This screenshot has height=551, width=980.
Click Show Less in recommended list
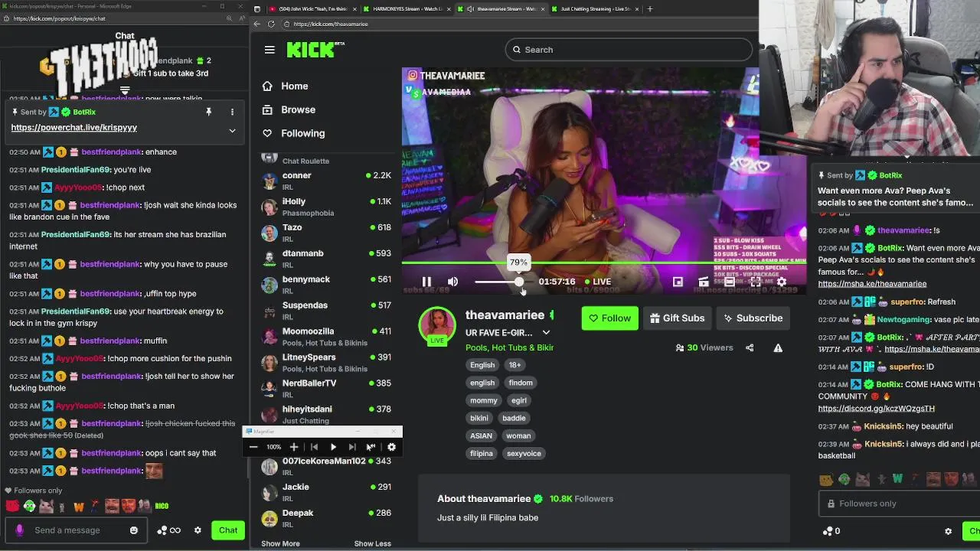click(372, 543)
